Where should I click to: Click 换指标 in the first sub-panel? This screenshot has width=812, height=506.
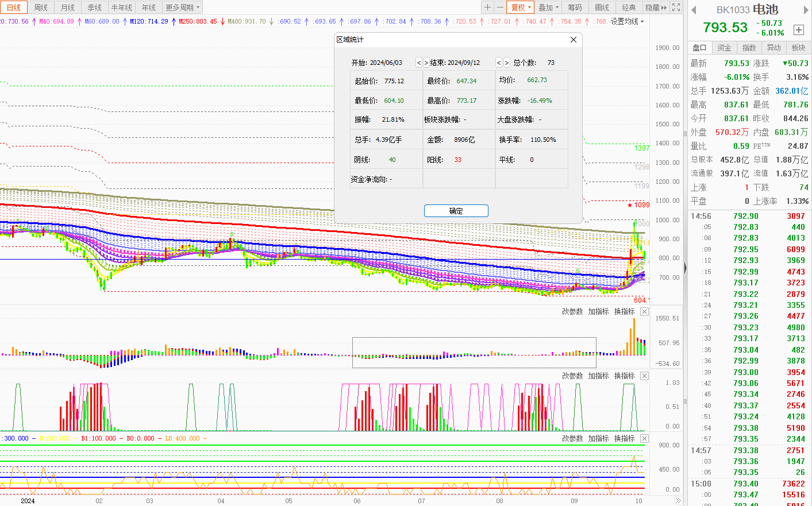tap(624, 311)
